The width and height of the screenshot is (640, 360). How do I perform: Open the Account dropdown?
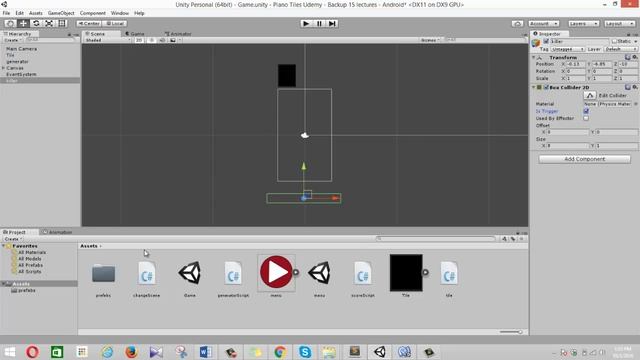(543, 24)
